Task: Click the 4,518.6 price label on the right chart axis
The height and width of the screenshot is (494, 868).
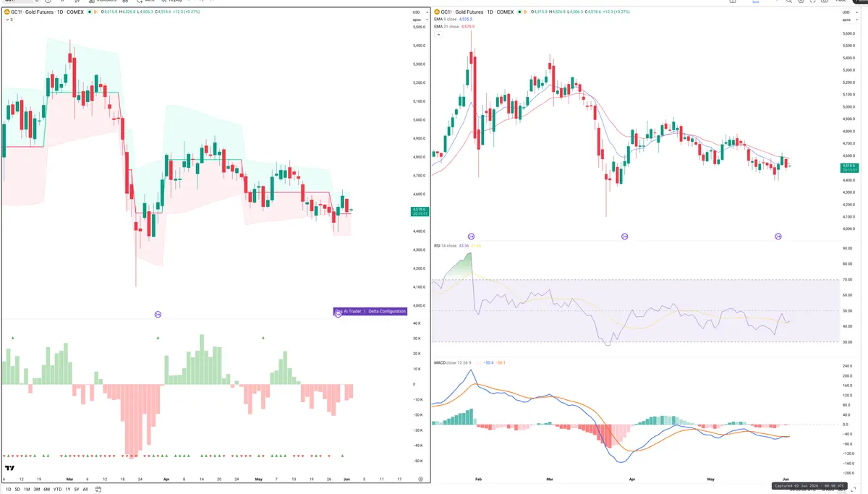Action: (x=848, y=168)
